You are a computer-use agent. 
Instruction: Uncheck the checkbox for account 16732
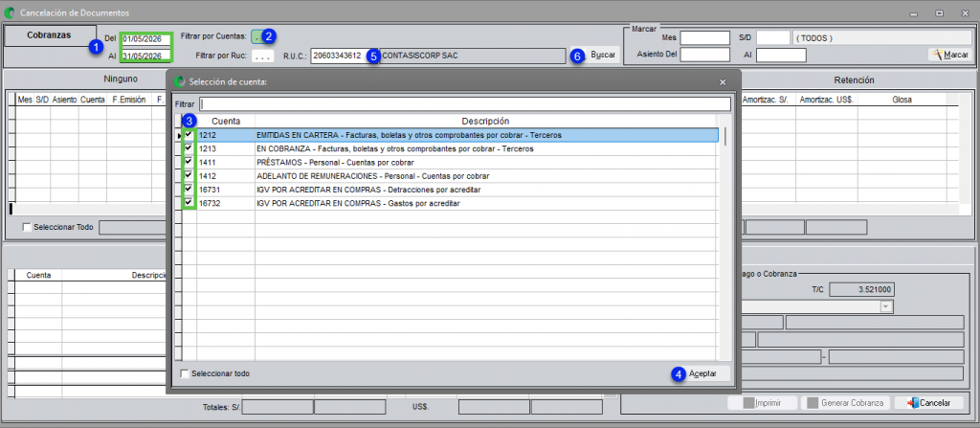pyautogui.click(x=189, y=202)
